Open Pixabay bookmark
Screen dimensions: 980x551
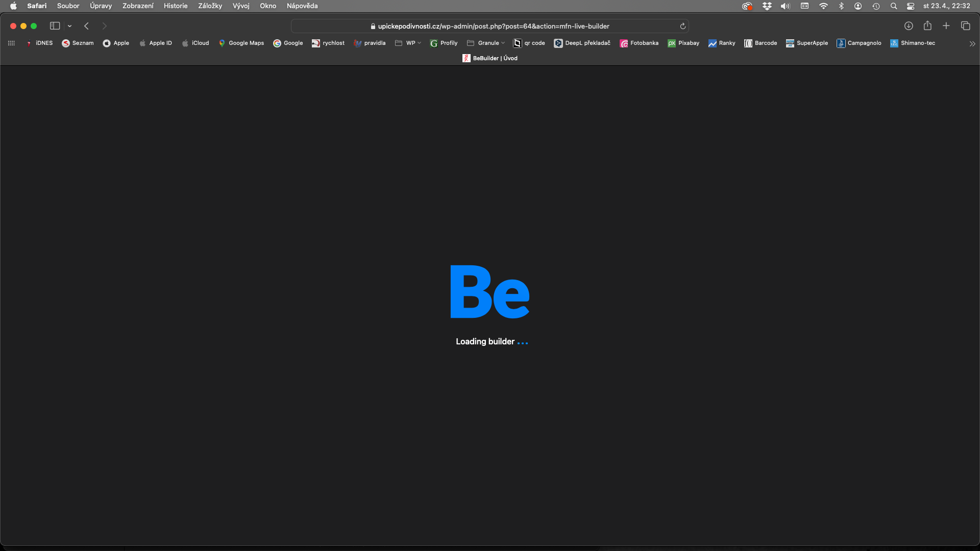coord(683,43)
